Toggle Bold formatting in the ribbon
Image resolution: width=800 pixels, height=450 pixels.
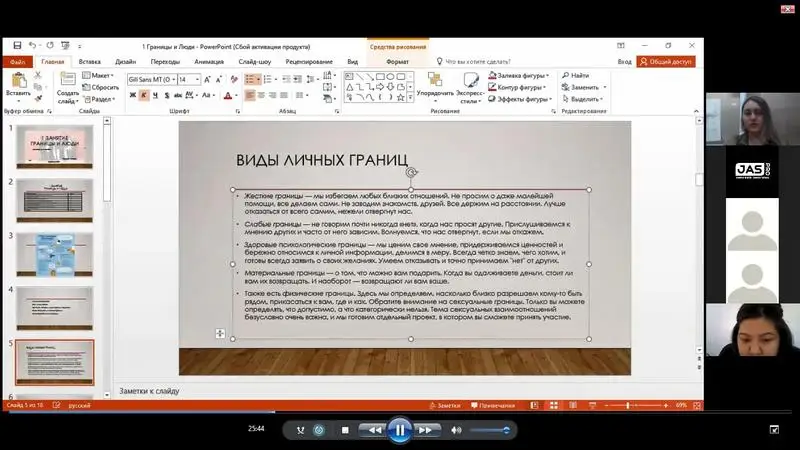[131, 95]
